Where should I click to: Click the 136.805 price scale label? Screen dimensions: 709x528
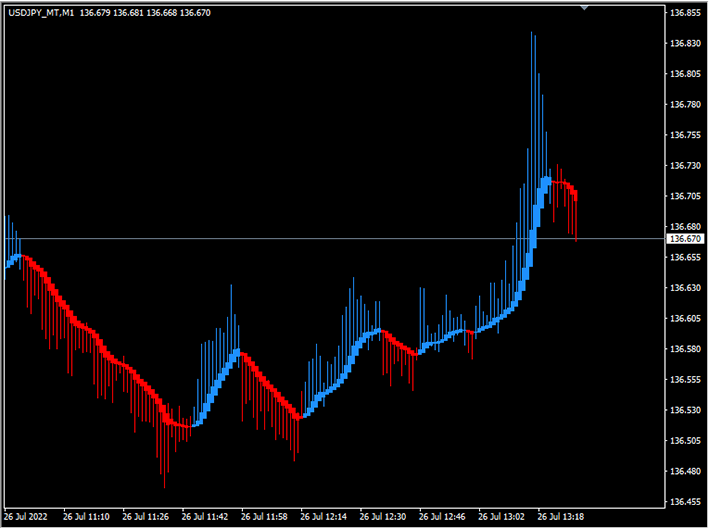(685, 74)
